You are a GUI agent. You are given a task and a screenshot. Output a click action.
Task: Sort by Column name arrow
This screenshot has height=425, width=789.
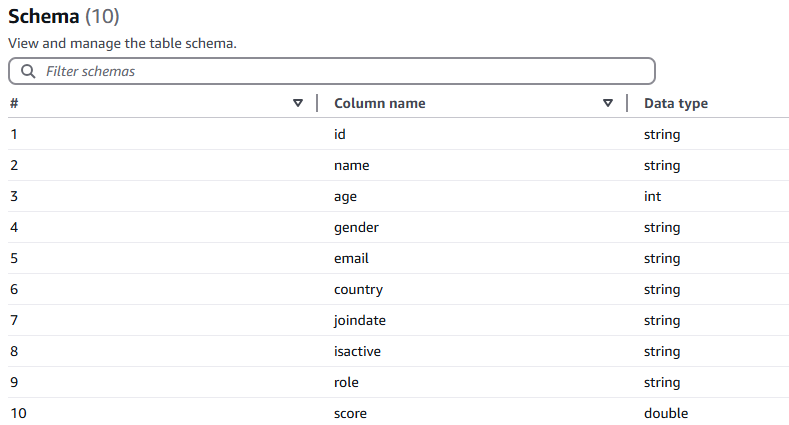608,104
